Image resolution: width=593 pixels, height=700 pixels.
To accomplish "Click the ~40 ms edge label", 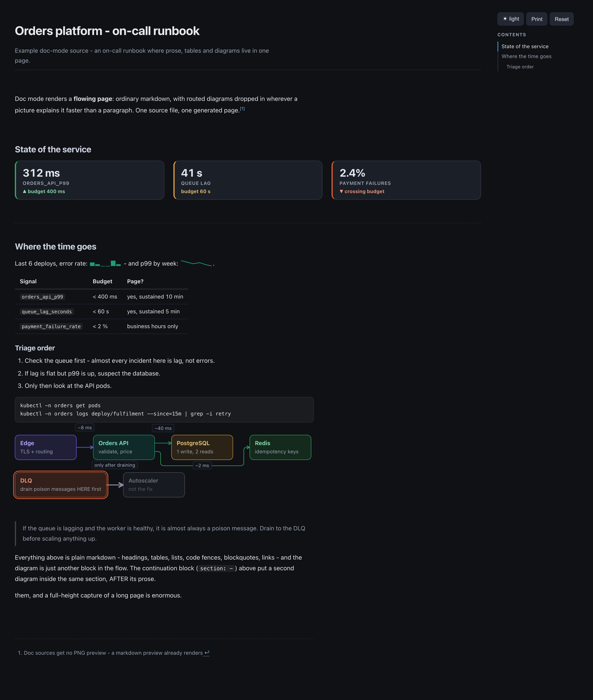I will tap(163, 428).
